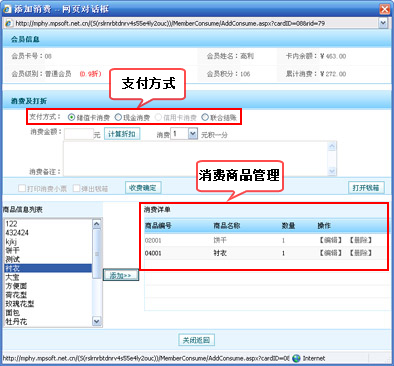
Task: Click the status bar URL text
Action: coord(146,358)
